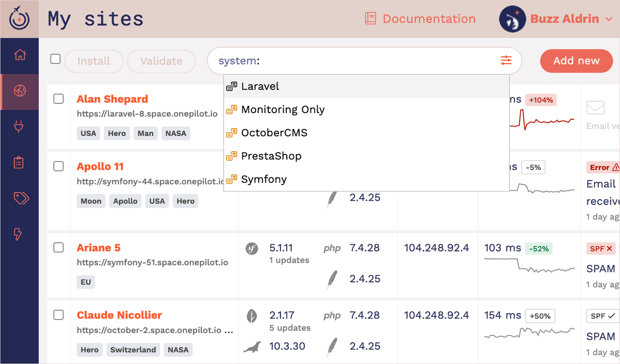
Task: Choose PrestaShop from the suggestions
Action: point(366,156)
